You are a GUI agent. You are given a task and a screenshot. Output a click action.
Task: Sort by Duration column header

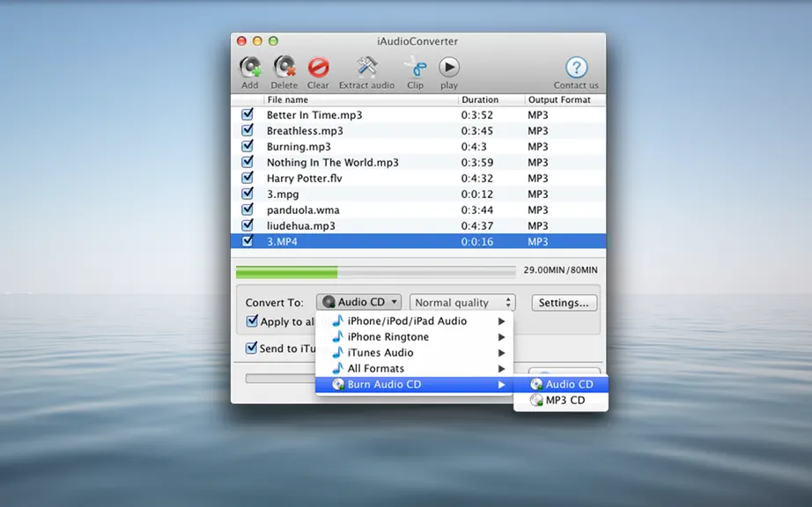tap(480, 99)
